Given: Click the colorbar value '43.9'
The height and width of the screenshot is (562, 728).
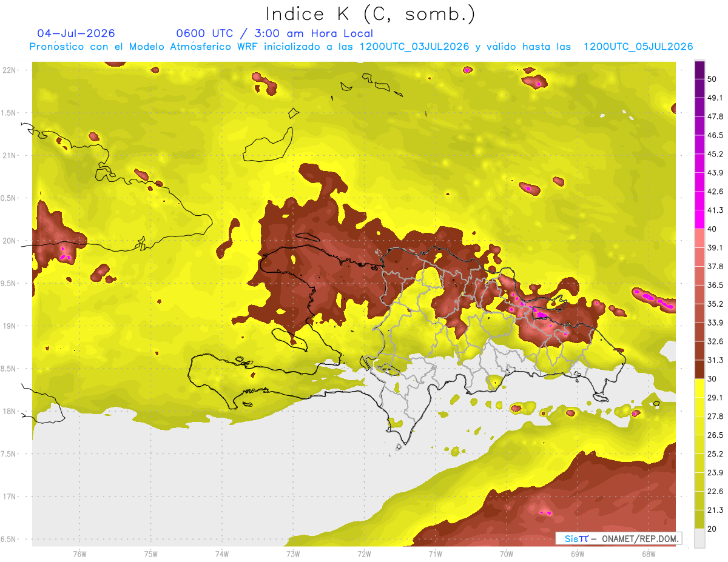Looking at the screenshot, I should coord(715,173).
